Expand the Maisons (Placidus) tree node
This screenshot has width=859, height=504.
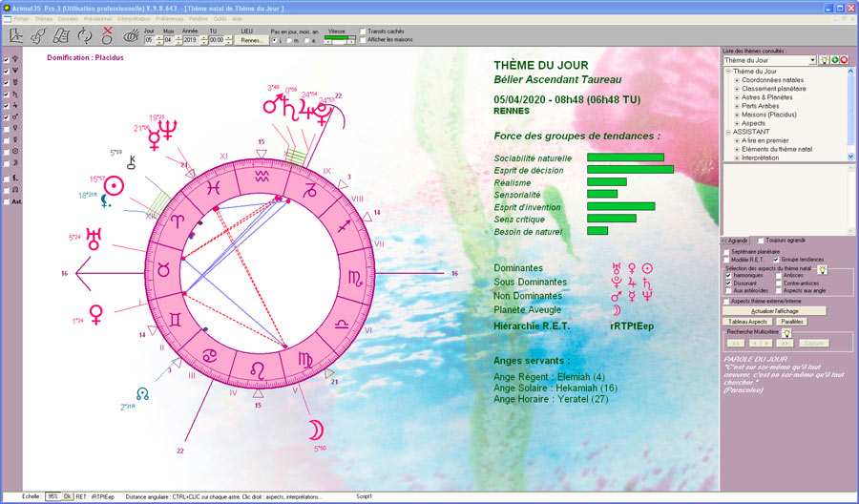[x=737, y=115]
